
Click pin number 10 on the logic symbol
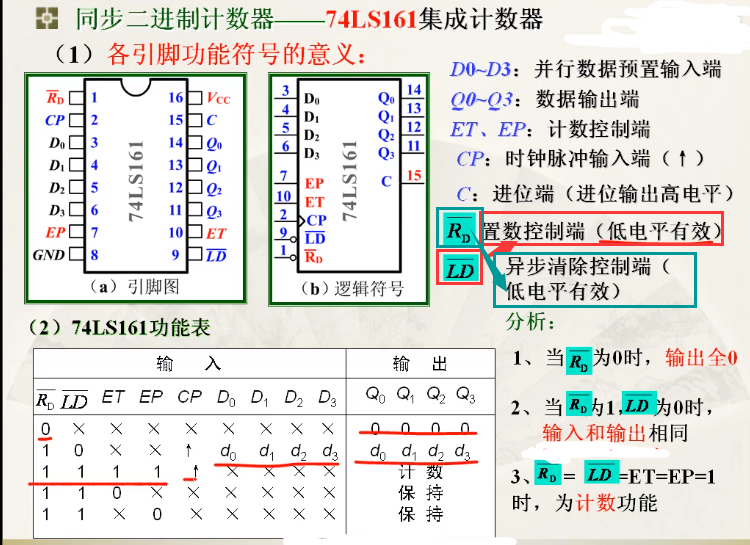point(284,196)
